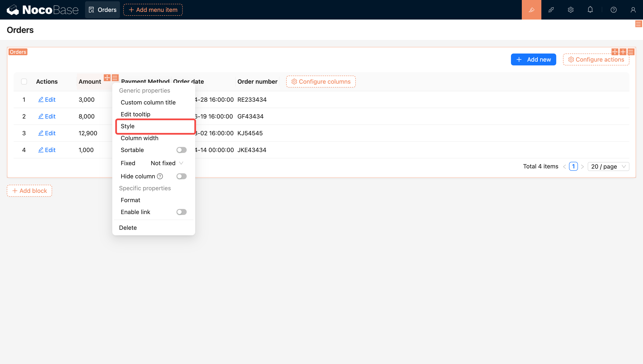Image resolution: width=643 pixels, height=364 pixels.
Task: Check the select-all rows checkbox
Action: (x=24, y=82)
